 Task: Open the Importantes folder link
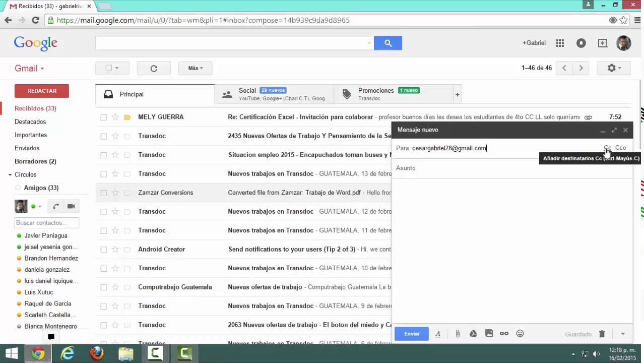tap(31, 135)
